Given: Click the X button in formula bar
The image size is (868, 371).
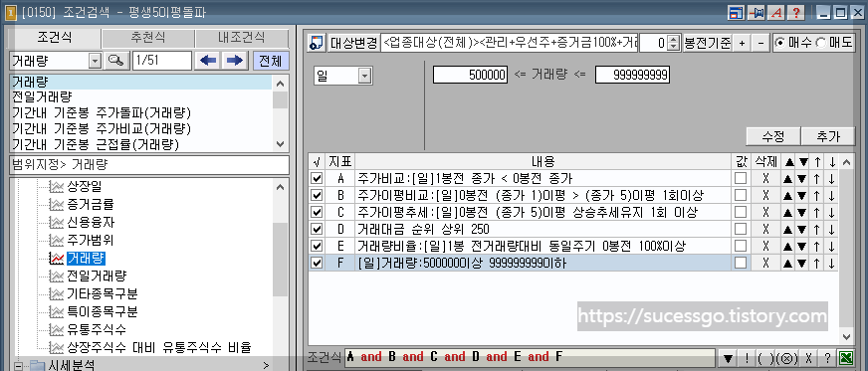Looking at the screenshot, I should click(808, 357).
